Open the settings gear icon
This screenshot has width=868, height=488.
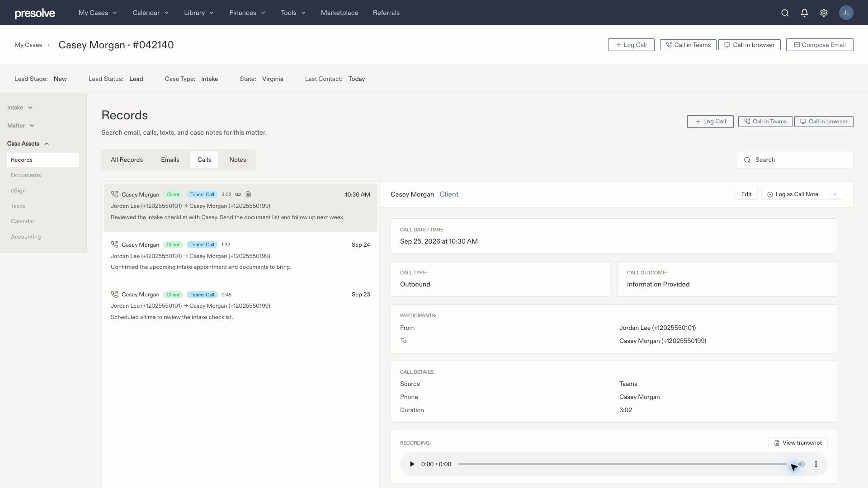pyautogui.click(x=824, y=13)
